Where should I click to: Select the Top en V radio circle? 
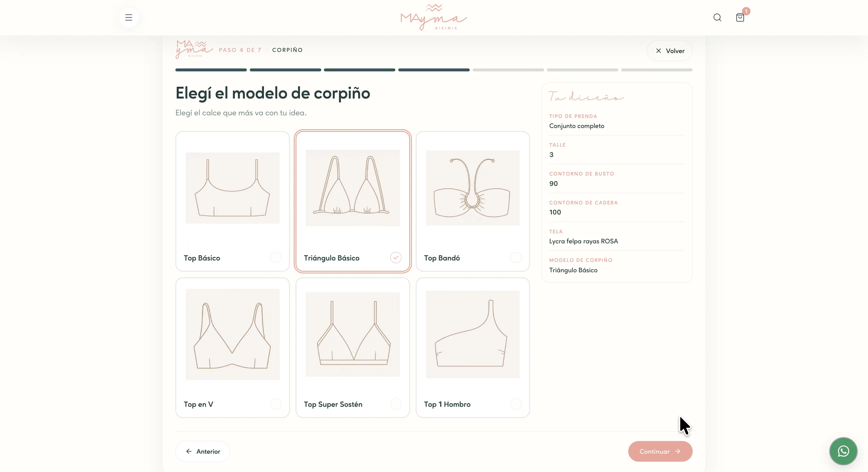pyautogui.click(x=275, y=404)
